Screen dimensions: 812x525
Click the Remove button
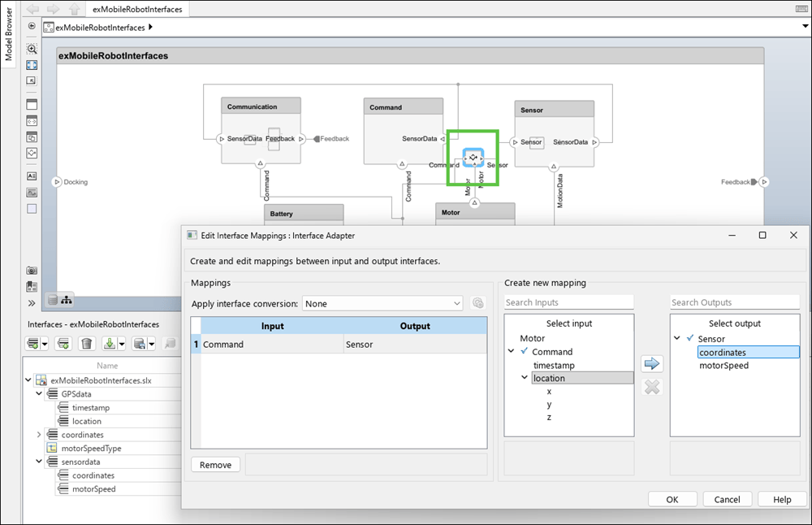click(215, 465)
